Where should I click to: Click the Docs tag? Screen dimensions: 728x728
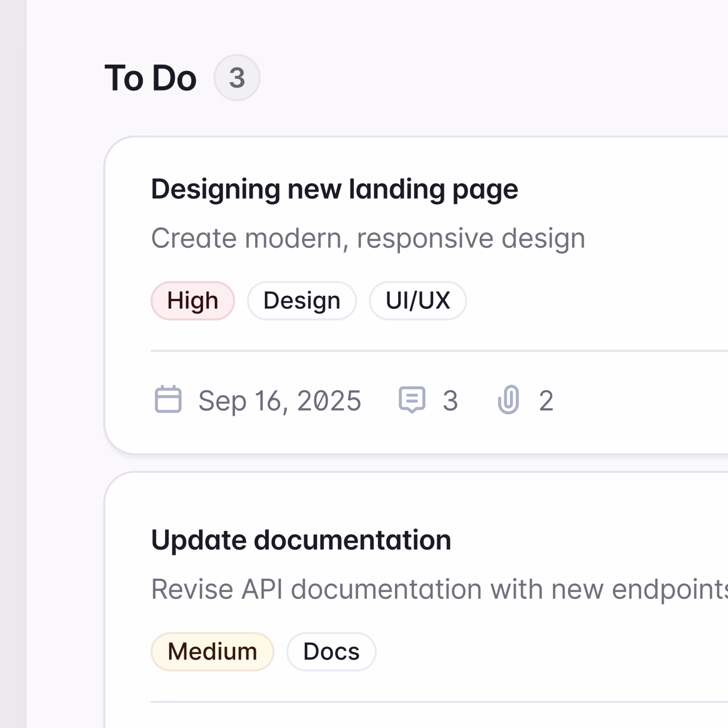[x=331, y=652]
